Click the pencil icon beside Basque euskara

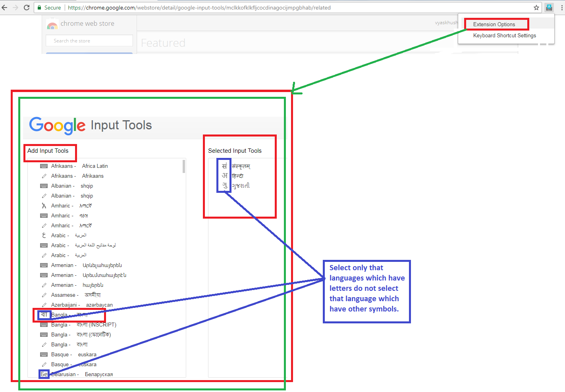[44, 365]
